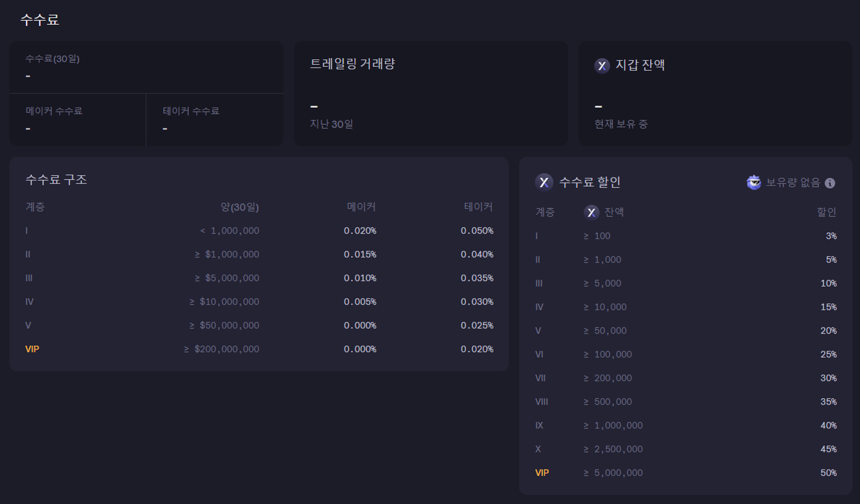Click the 수수료 page title
Image resolution: width=860 pixels, height=504 pixels.
point(39,19)
